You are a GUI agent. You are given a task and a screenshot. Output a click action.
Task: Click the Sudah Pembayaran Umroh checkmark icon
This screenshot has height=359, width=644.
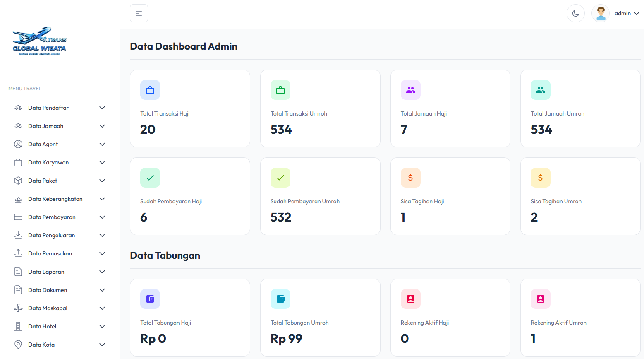coord(280,178)
